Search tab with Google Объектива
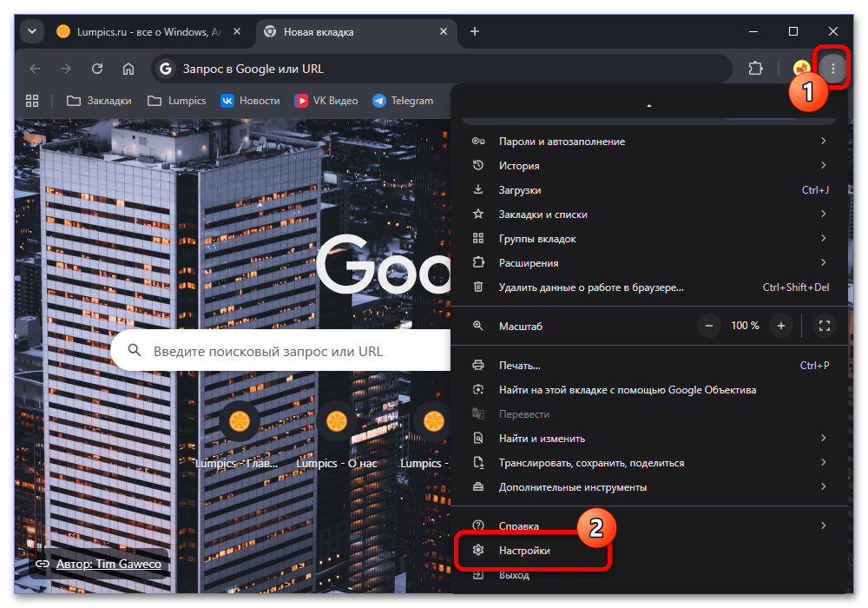 649,390
